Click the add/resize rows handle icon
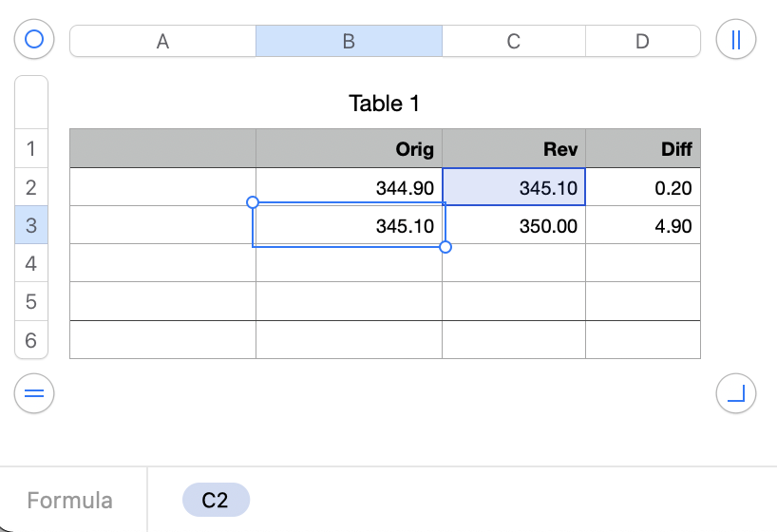The width and height of the screenshot is (777, 532). (34, 393)
